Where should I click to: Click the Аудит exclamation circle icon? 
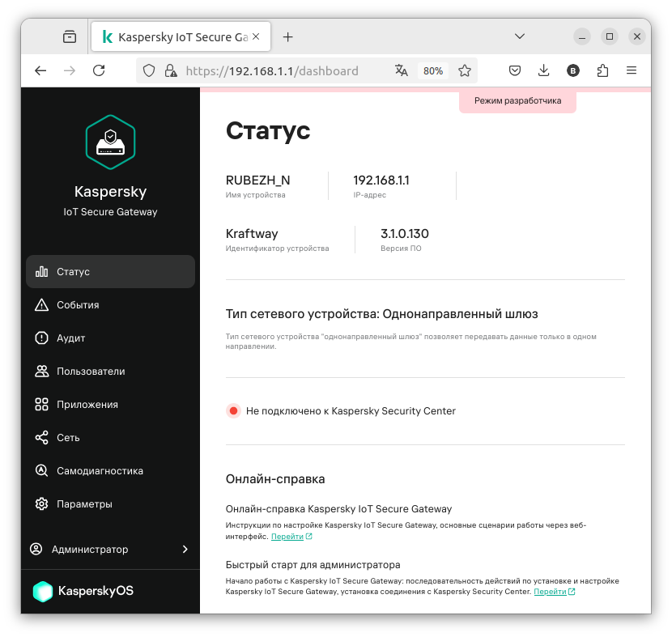(x=41, y=338)
